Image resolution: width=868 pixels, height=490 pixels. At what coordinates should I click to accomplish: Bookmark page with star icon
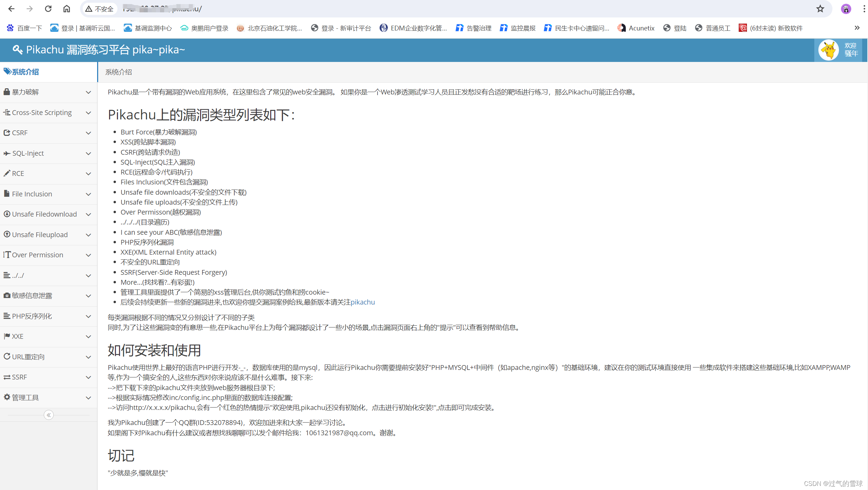(820, 9)
